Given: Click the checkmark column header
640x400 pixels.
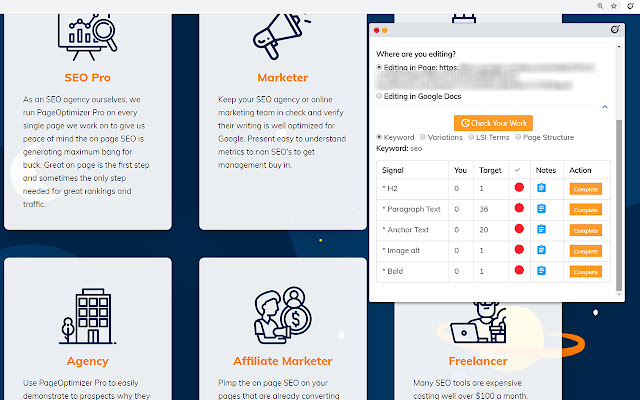Looking at the screenshot, I should click(518, 170).
